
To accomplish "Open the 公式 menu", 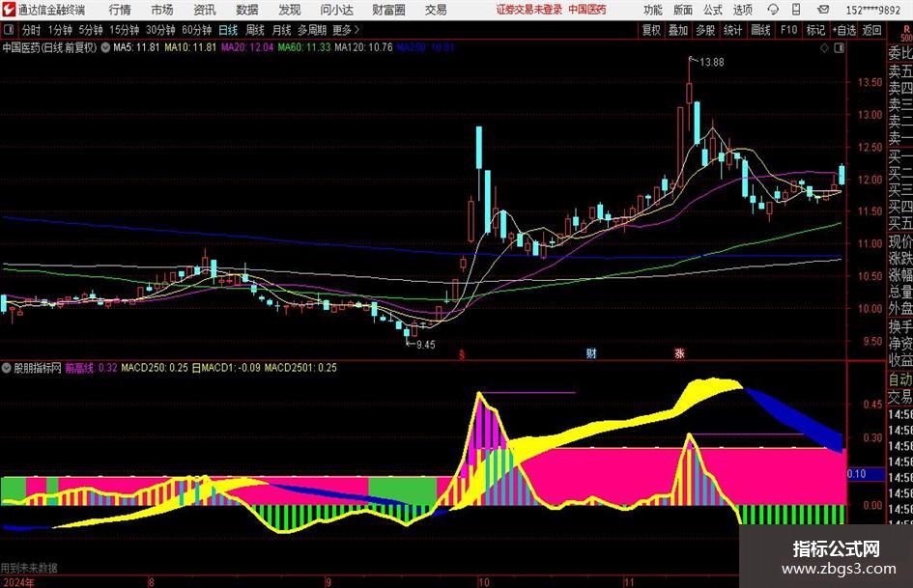I will (x=713, y=10).
